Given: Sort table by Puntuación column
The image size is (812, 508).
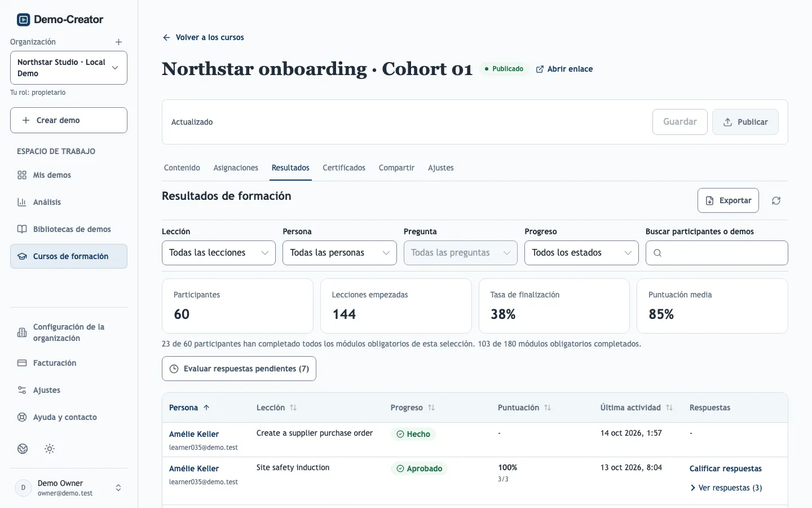Looking at the screenshot, I should coord(524,408).
